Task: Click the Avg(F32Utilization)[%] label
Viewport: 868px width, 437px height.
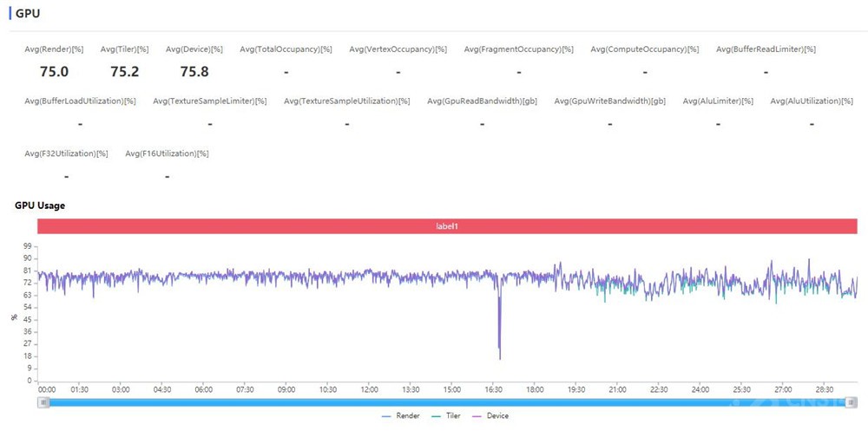Action: tap(67, 153)
